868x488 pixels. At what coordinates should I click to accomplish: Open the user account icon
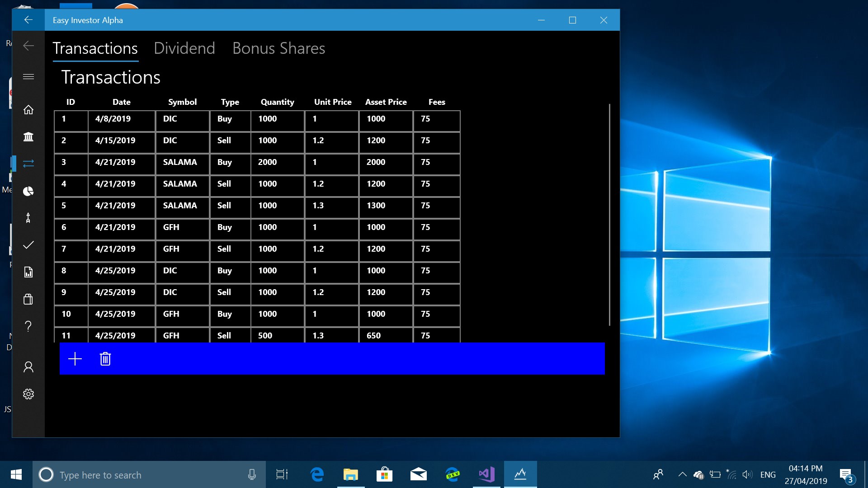(28, 367)
